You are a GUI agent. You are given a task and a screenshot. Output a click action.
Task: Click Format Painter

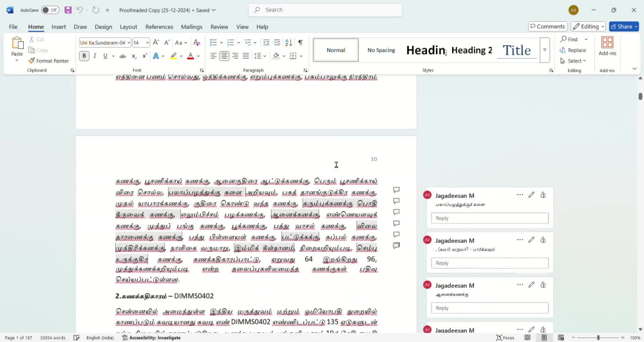(48, 61)
